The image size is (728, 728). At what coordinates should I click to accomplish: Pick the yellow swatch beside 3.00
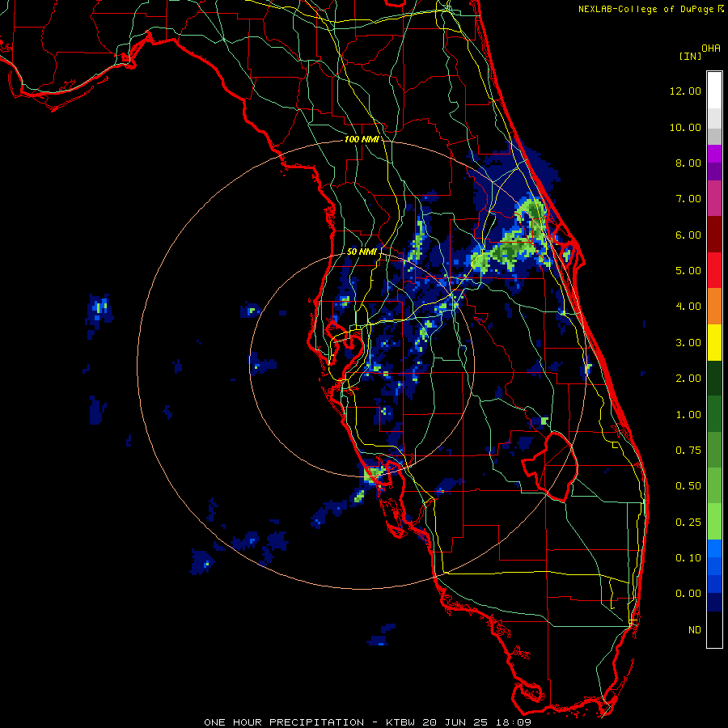(714, 342)
